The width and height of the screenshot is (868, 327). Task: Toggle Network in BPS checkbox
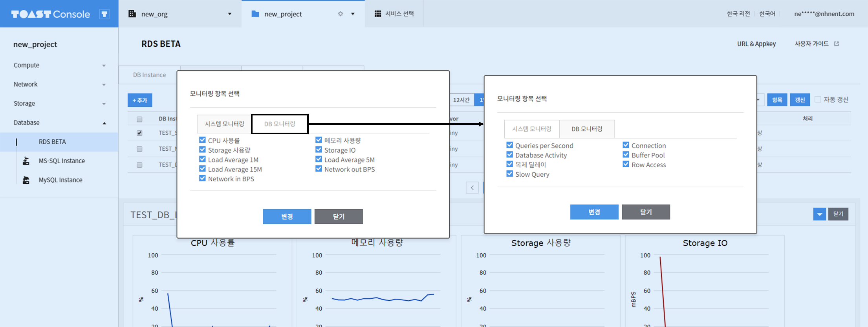pyautogui.click(x=202, y=178)
